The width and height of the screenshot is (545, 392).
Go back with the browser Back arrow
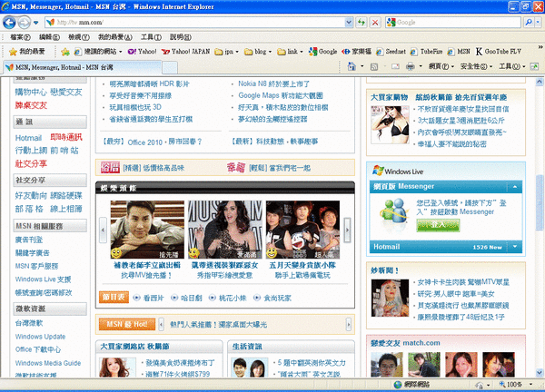(9, 23)
